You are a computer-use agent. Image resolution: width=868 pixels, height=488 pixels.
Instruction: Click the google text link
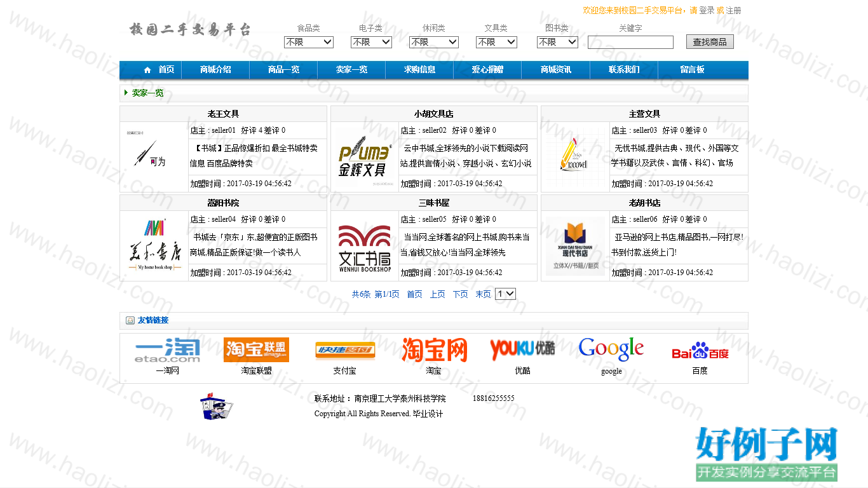point(611,371)
